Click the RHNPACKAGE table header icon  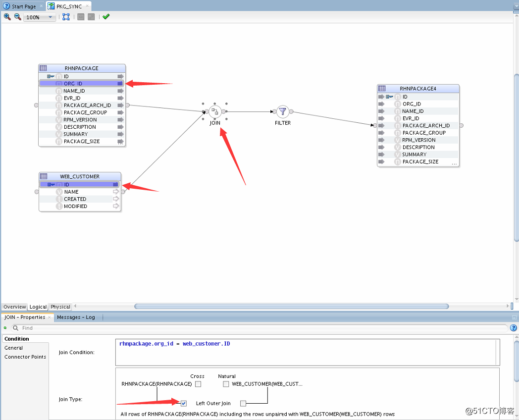43,68
